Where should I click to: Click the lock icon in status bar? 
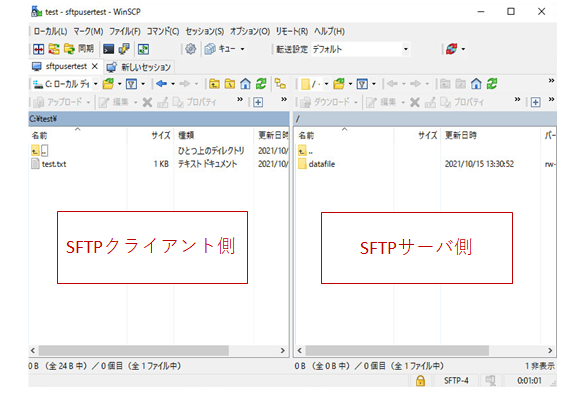(420, 381)
